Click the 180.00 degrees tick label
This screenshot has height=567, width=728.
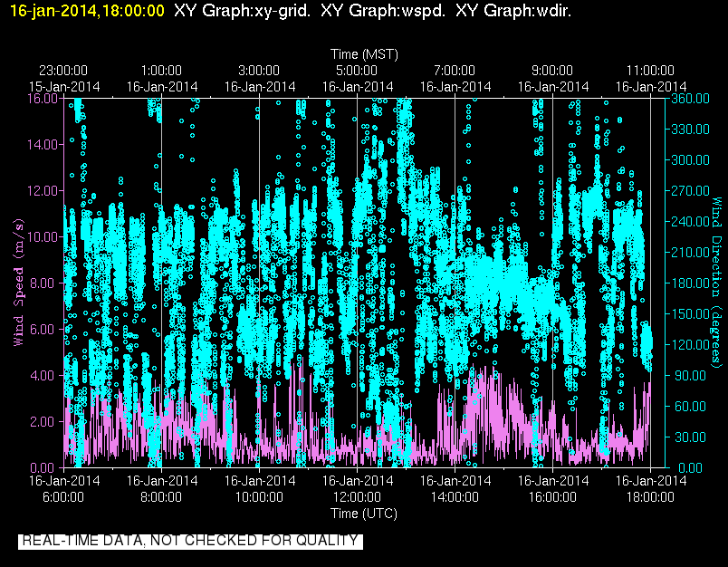[x=690, y=283]
